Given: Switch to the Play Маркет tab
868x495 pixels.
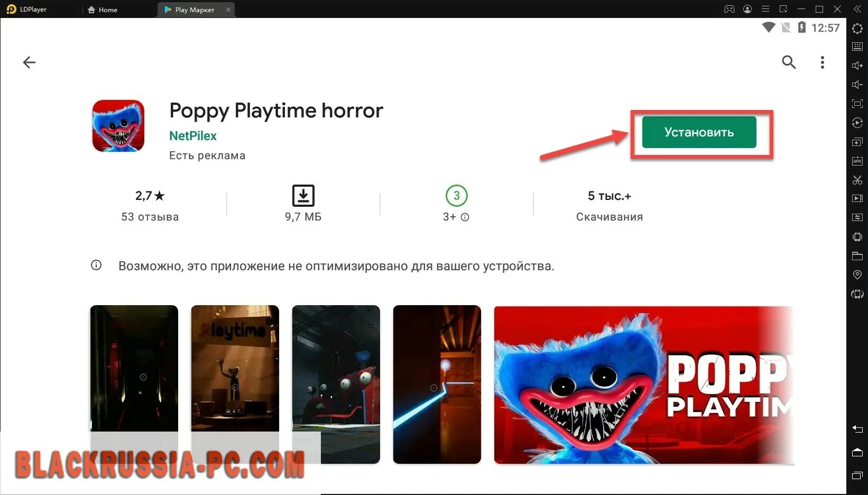Looking at the screenshot, I should click(190, 10).
